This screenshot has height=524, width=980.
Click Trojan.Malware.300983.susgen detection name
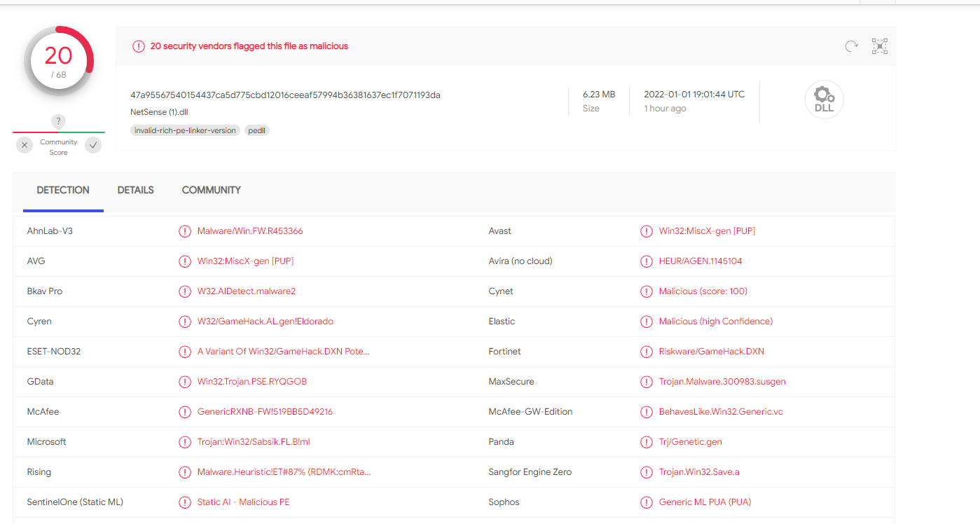722,382
